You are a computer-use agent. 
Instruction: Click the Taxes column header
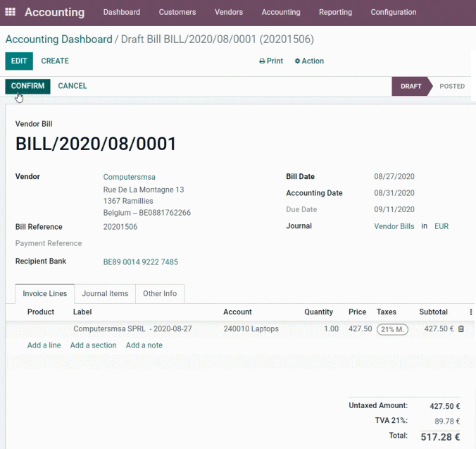coord(387,312)
